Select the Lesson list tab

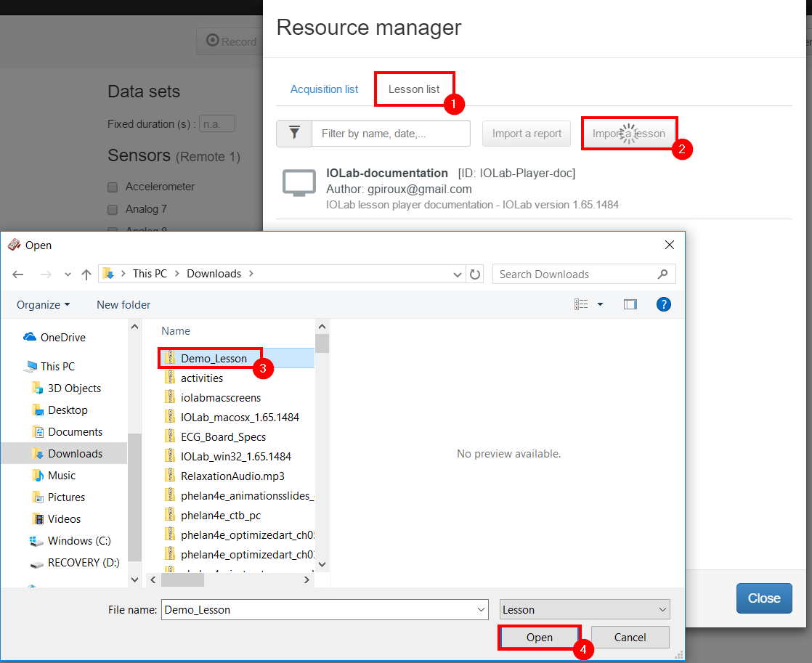tap(414, 89)
